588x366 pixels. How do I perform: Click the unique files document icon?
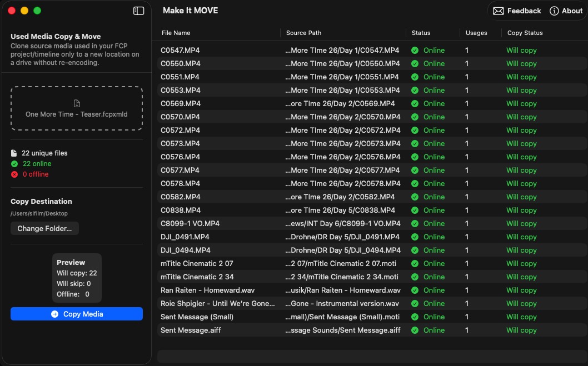coord(14,153)
